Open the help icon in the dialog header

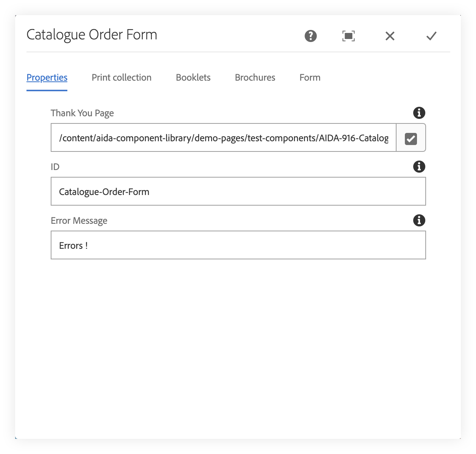coord(310,36)
